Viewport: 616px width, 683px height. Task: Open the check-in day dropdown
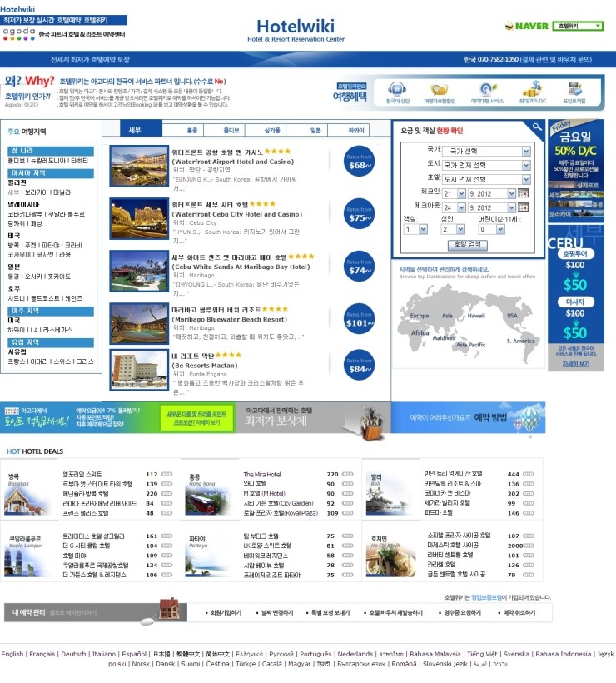tap(454, 193)
